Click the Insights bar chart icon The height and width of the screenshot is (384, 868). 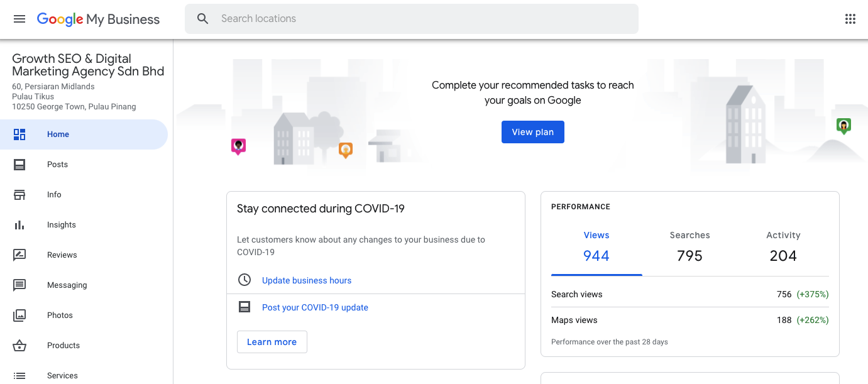(x=19, y=225)
